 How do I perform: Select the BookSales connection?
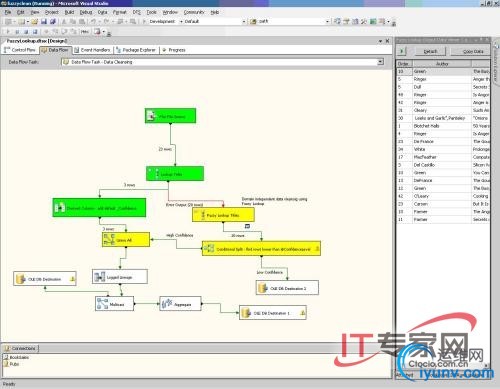[16, 357]
